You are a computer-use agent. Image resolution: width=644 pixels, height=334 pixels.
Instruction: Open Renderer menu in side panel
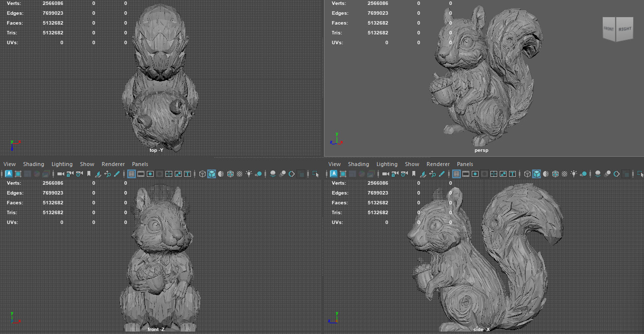tap(438, 164)
